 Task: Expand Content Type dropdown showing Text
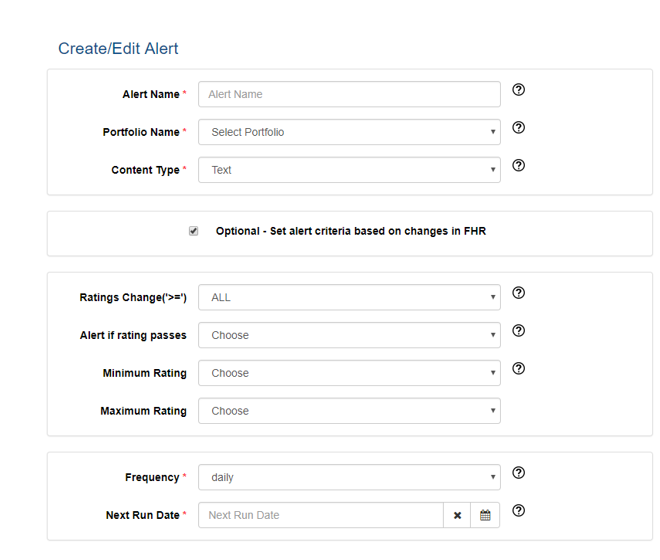[x=349, y=170]
